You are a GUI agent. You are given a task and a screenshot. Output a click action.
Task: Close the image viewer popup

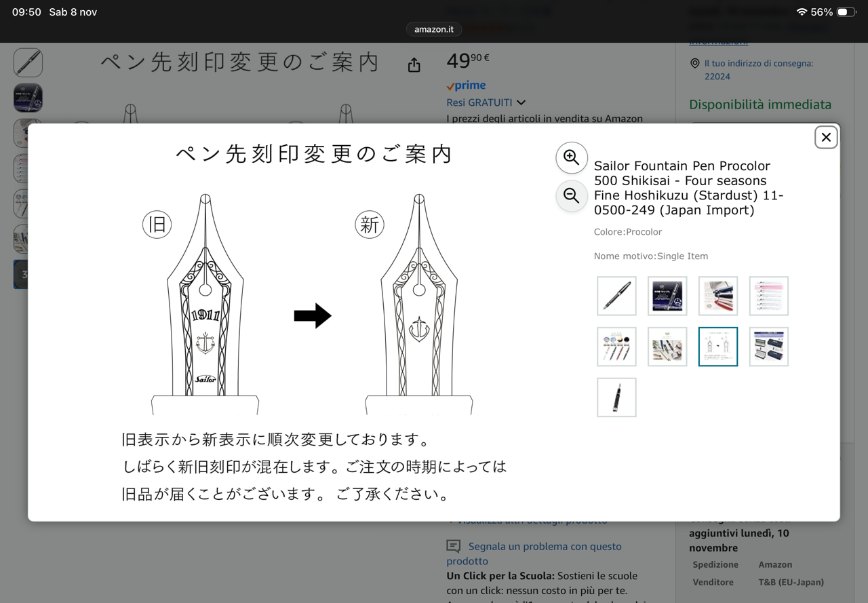point(825,137)
